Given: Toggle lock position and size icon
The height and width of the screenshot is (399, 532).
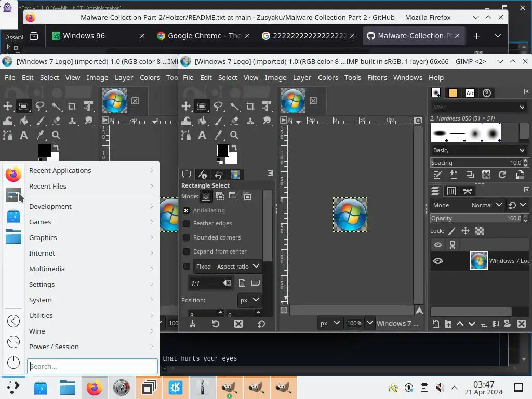Looking at the screenshot, I should click(465, 231).
